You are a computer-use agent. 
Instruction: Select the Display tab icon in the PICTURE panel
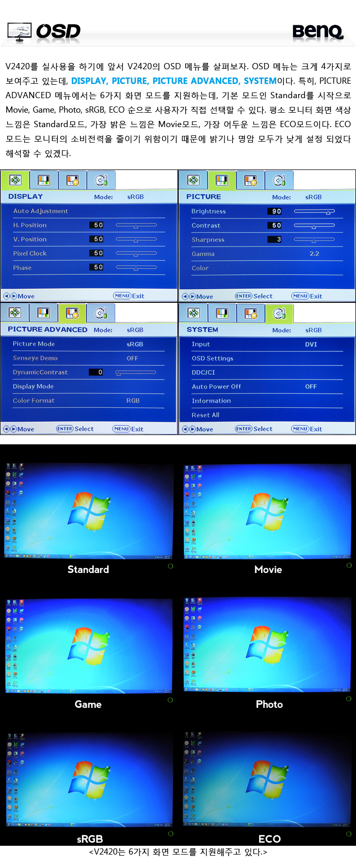point(193,180)
